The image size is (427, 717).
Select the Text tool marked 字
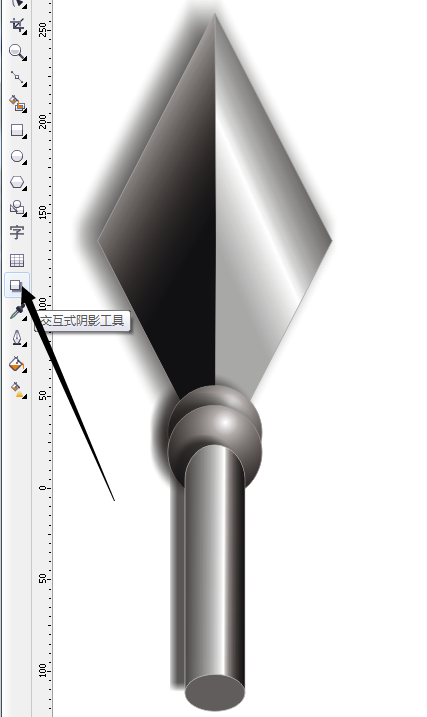[x=17, y=233]
